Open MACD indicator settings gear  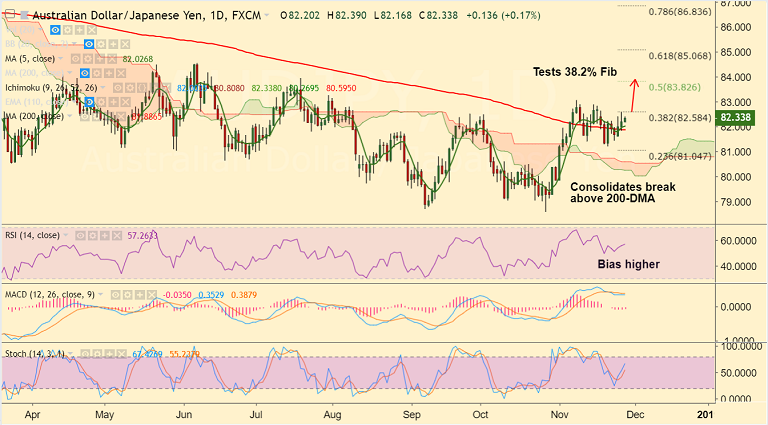coord(128,295)
